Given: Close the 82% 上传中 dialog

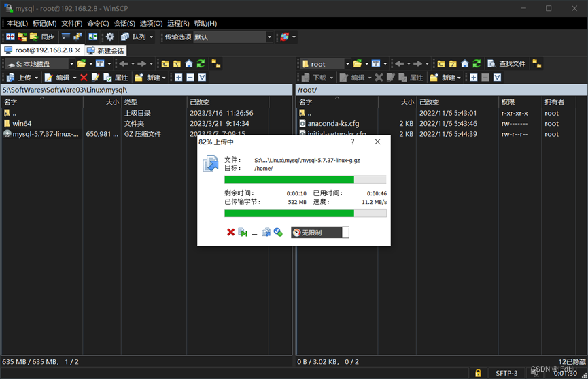Looking at the screenshot, I should click(378, 142).
